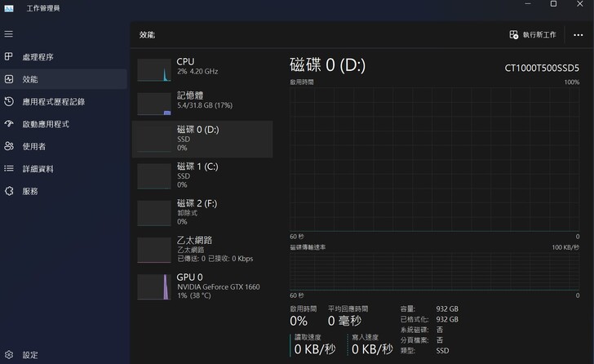594x364 pixels.
Task: Open 設定 (Settings) gear icon
Action: (9, 355)
